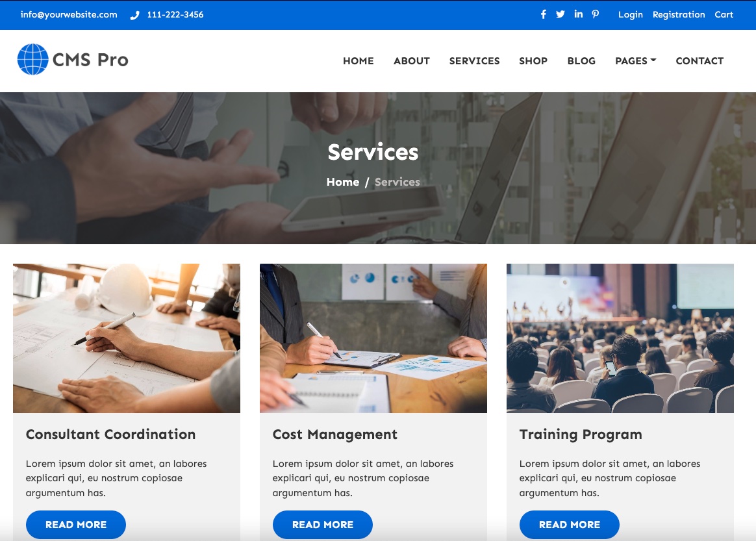Image resolution: width=756 pixels, height=541 pixels.
Task: Go to the Home menu item
Action: click(359, 61)
